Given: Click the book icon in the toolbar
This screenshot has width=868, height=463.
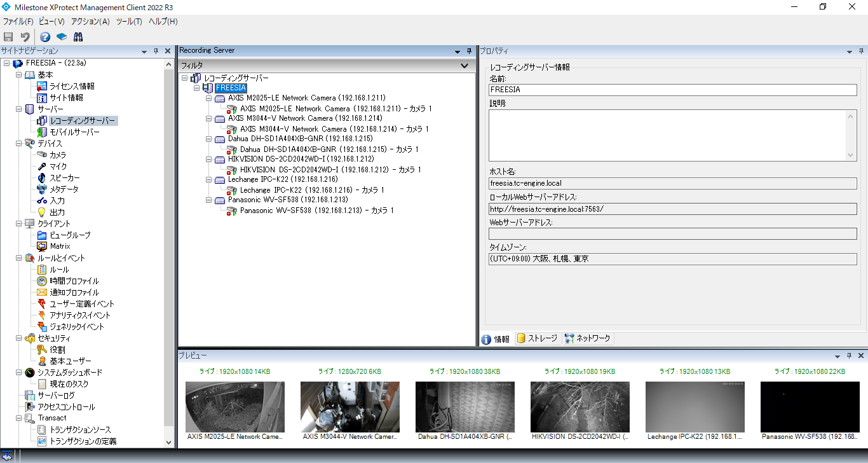Looking at the screenshot, I should click(x=62, y=37).
